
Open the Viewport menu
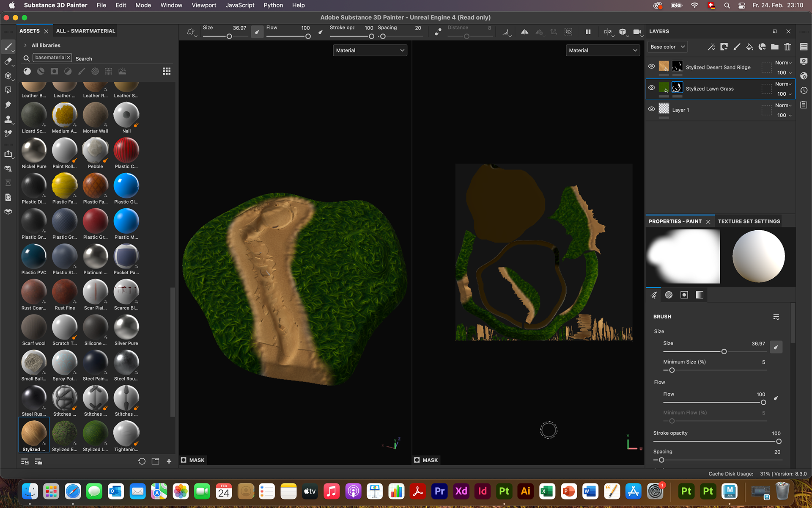203,5
